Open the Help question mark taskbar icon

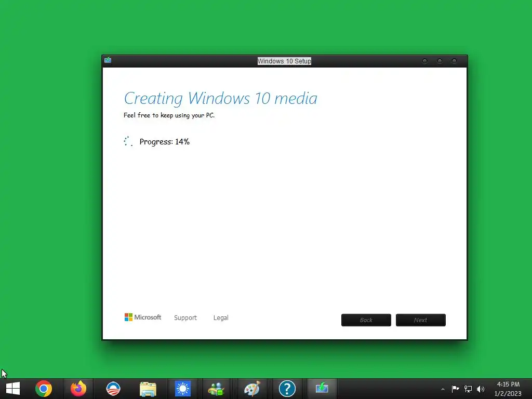[287, 389]
